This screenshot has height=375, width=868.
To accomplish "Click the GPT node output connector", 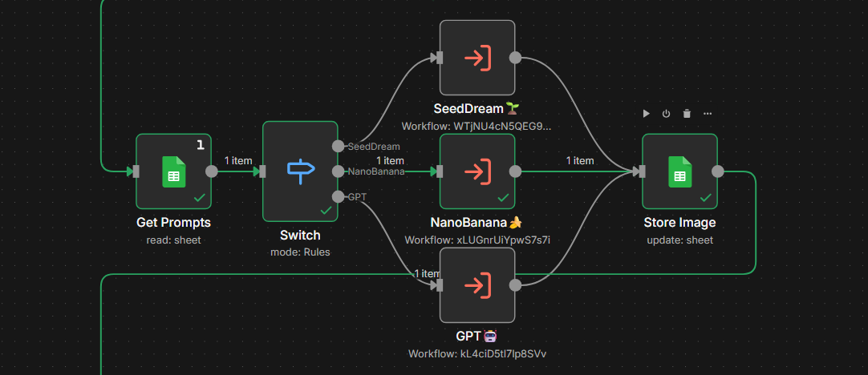I will [x=515, y=284].
